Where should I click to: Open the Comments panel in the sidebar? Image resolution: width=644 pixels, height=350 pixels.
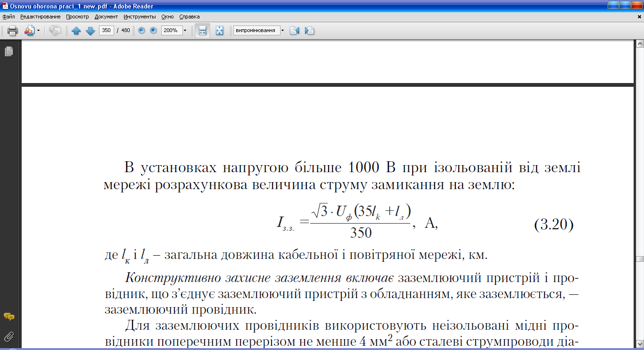click(8, 317)
